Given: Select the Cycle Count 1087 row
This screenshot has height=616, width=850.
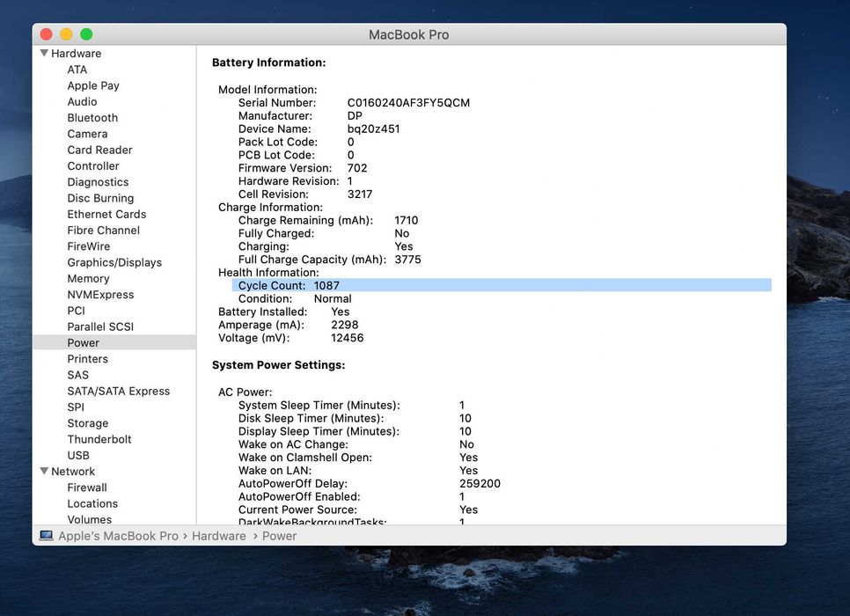Looking at the screenshot, I should tap(502, 285).
